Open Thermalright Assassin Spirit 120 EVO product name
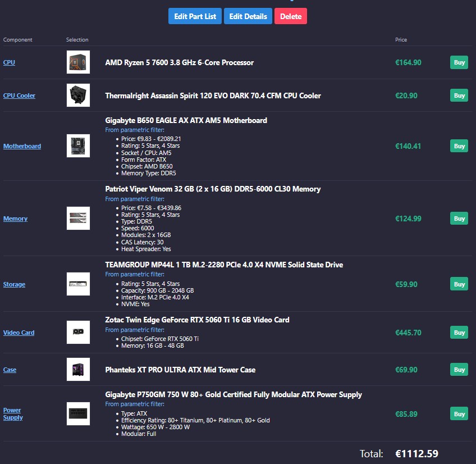The image size is (476, 464). (213, 95)
